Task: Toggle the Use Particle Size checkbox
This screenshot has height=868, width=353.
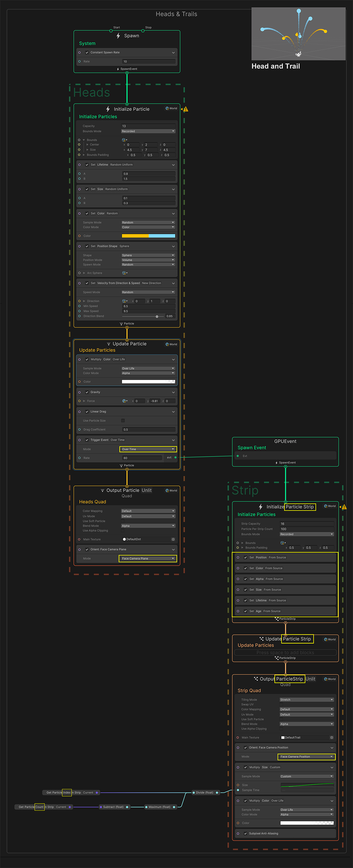Action: pos(123,420)
